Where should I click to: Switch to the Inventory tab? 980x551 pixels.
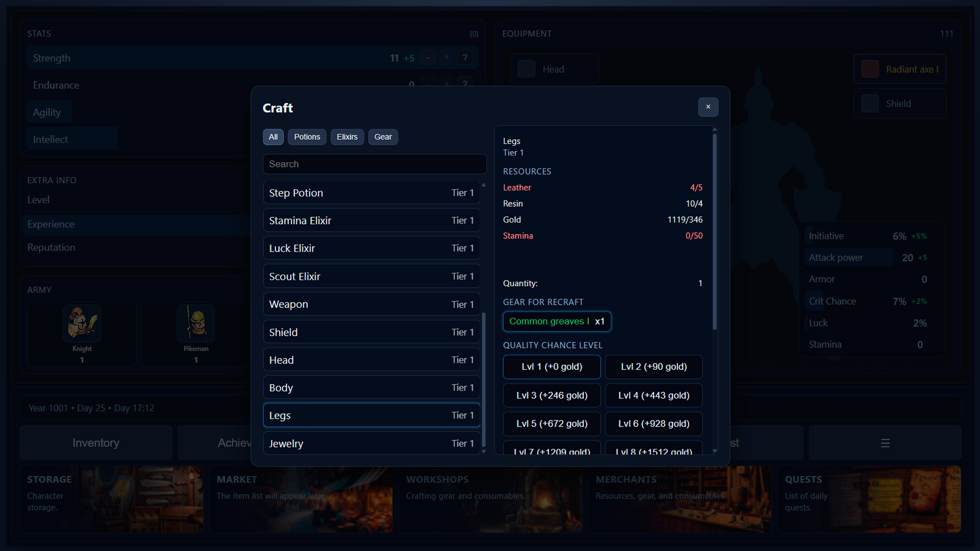tap(95, 442)
